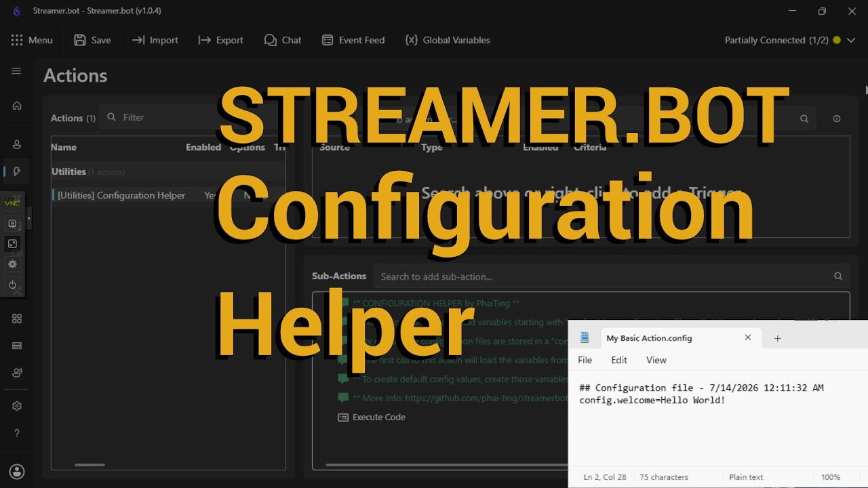Click the Configuration file comment line in Notepad
The image size is (868, 488).
702,388
